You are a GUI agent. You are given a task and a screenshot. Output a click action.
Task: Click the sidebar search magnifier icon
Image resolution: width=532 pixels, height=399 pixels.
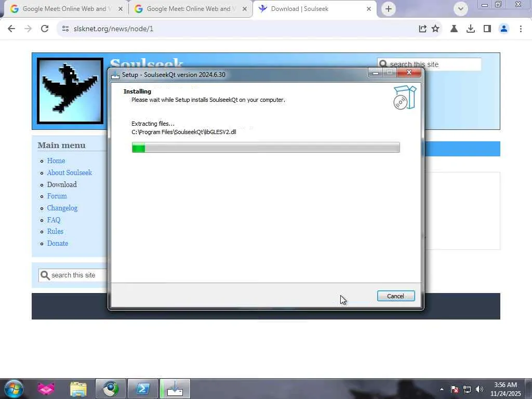click(45, 275)
